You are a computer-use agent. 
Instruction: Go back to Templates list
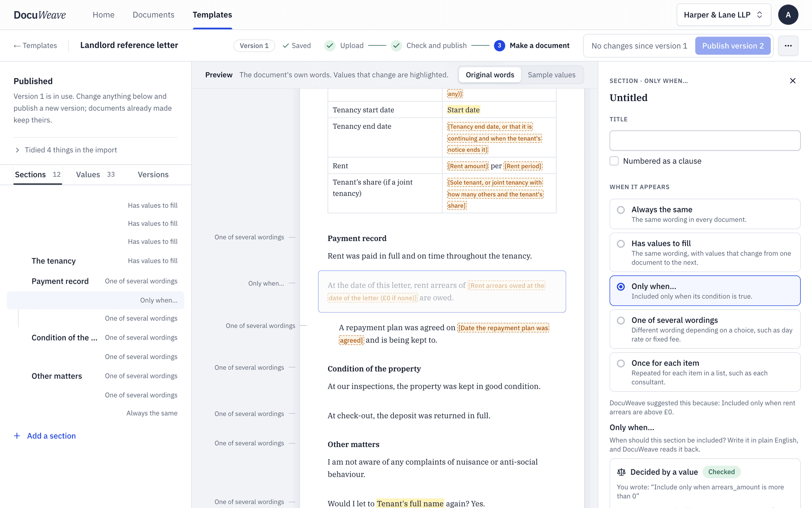coord(35,46)
